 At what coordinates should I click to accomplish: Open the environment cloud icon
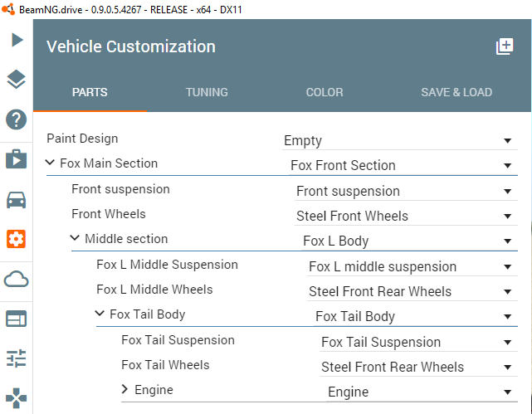click(x=17, y=279)
